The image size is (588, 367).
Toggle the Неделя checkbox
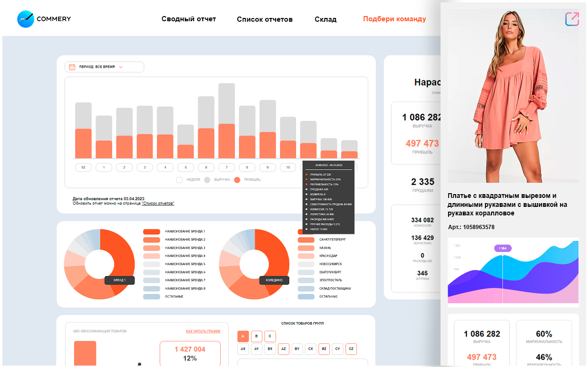(179, 179)
